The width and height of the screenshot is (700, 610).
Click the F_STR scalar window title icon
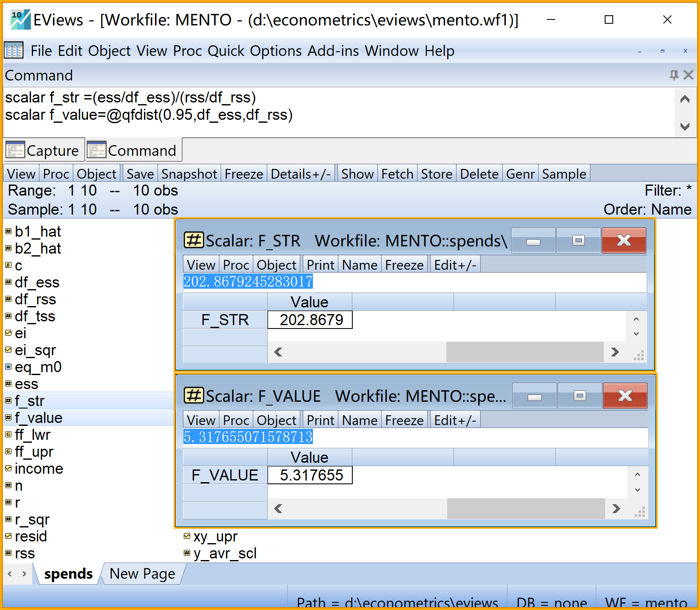coord(194,240)
